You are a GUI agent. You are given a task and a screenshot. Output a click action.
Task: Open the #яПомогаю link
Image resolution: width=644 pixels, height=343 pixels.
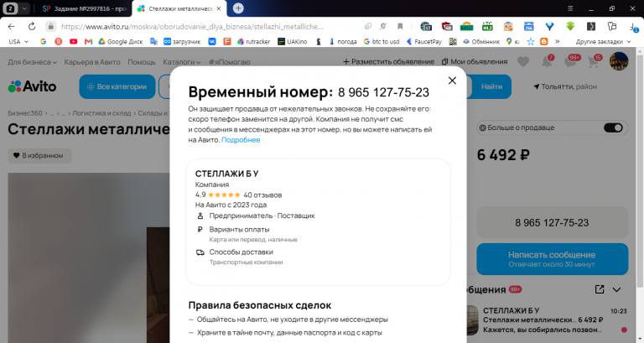coord(229,62)
